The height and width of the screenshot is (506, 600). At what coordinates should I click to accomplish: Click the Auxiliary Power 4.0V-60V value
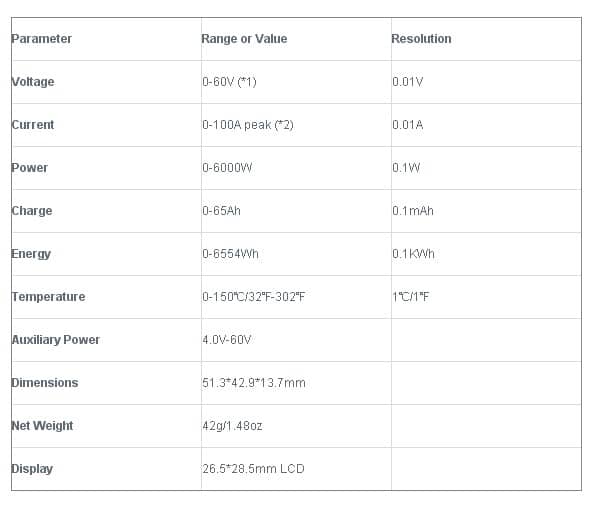[x=227, y=340]
